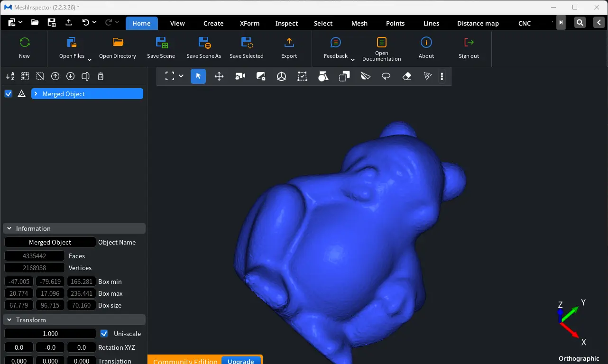Open the Open Files dropdown arrow
Viewport: 608px width, 364px height.
point(89,60)
